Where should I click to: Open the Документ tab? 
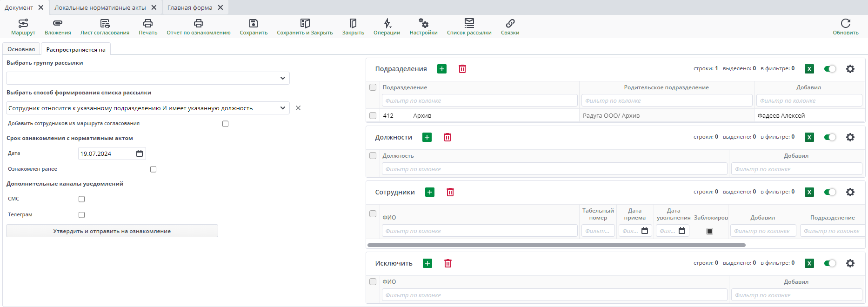coord(19,7)
